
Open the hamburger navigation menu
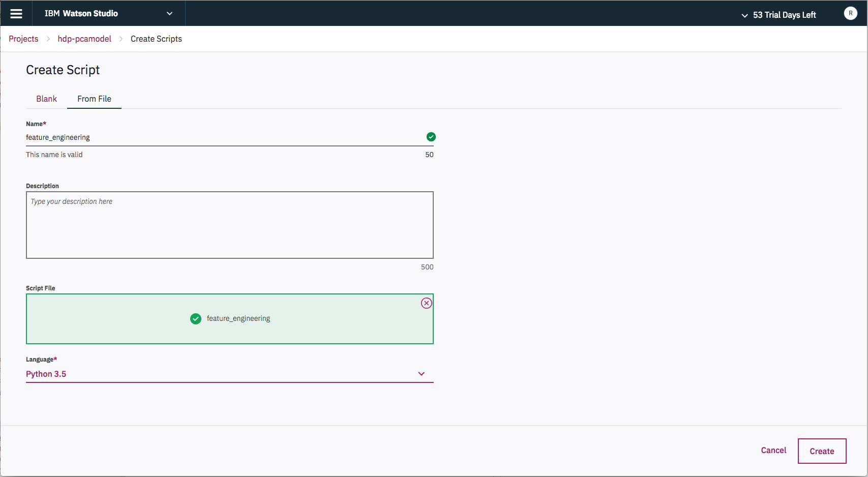tap(16, 14)
